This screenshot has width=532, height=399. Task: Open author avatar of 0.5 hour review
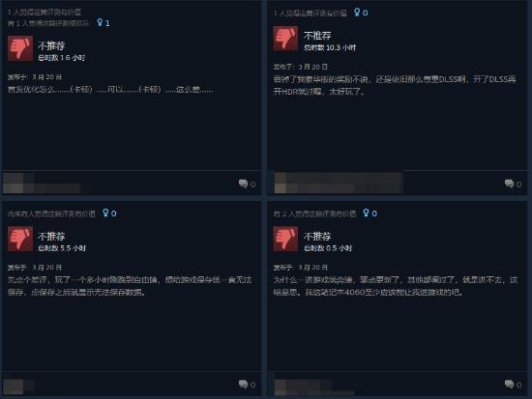[x=281, y=387]
